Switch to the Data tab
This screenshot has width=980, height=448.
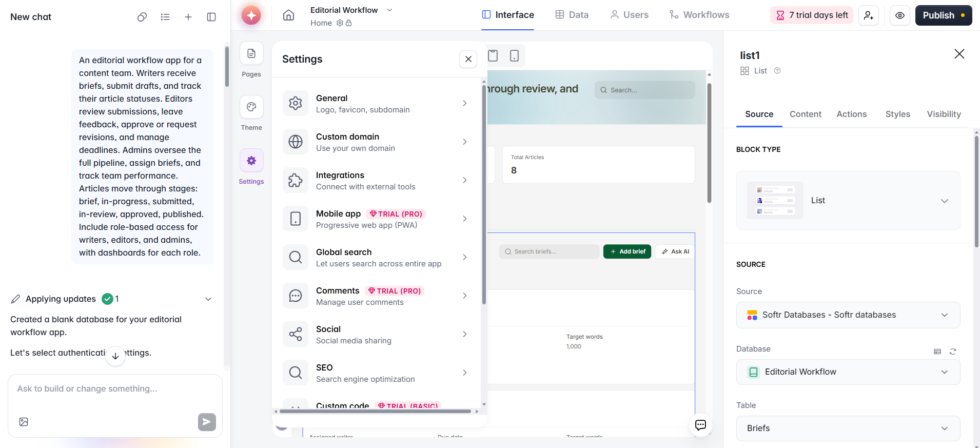tap(572, 15)
